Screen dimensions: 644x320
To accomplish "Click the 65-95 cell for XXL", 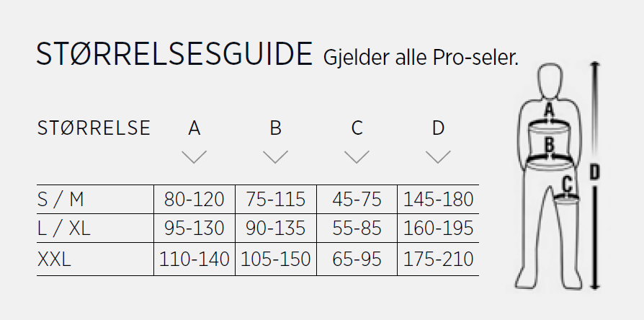I will point(357,259).
